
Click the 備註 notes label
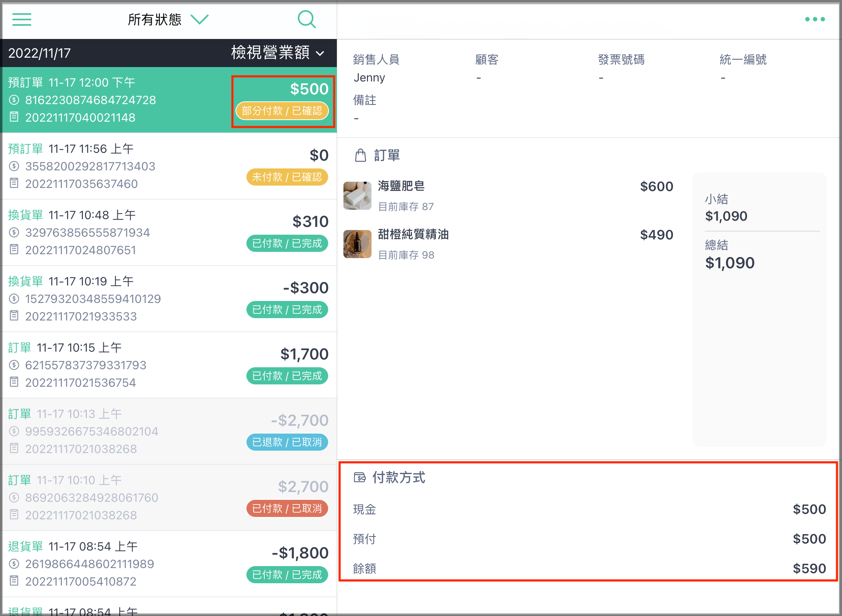[364, 100]
